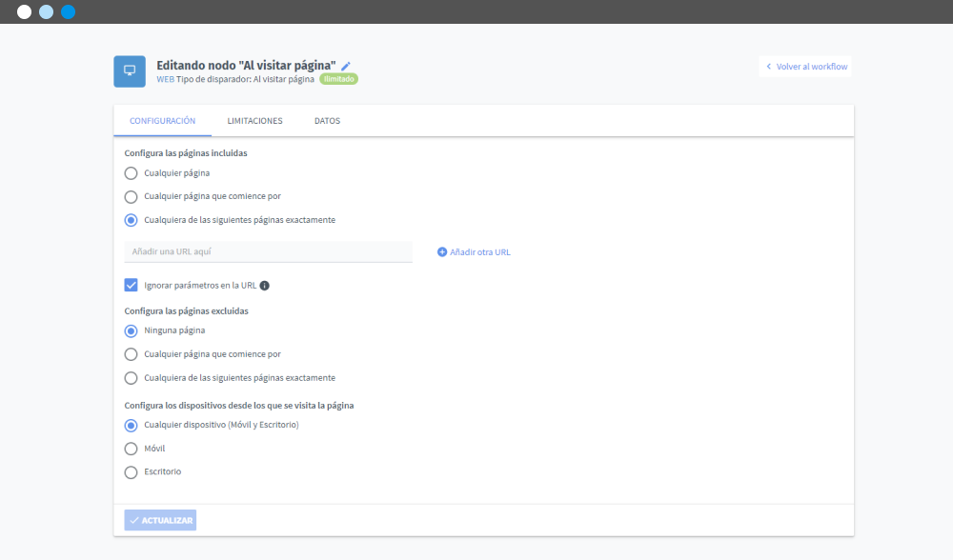Screen dimensions: 953x560
Task: Click the Añadir una URL aquí field
Action: [268, 251]
